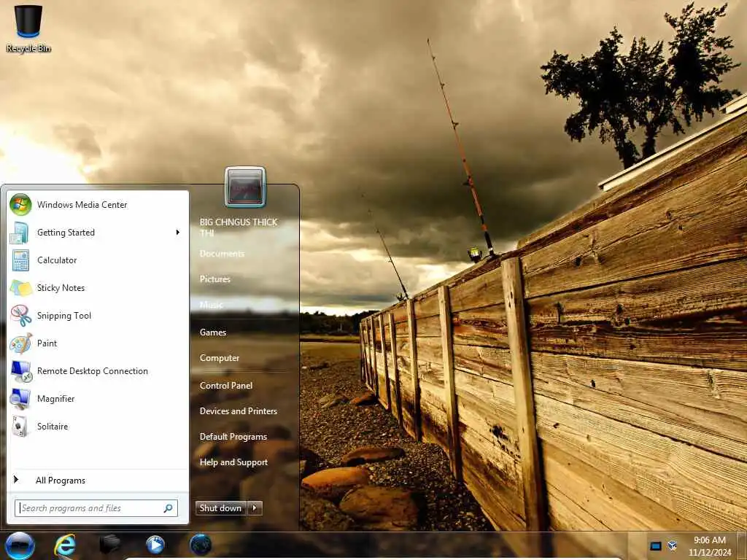
Task: Launch Paint from its palette icon
Action: pyautogui.click(x=20, y=343)
